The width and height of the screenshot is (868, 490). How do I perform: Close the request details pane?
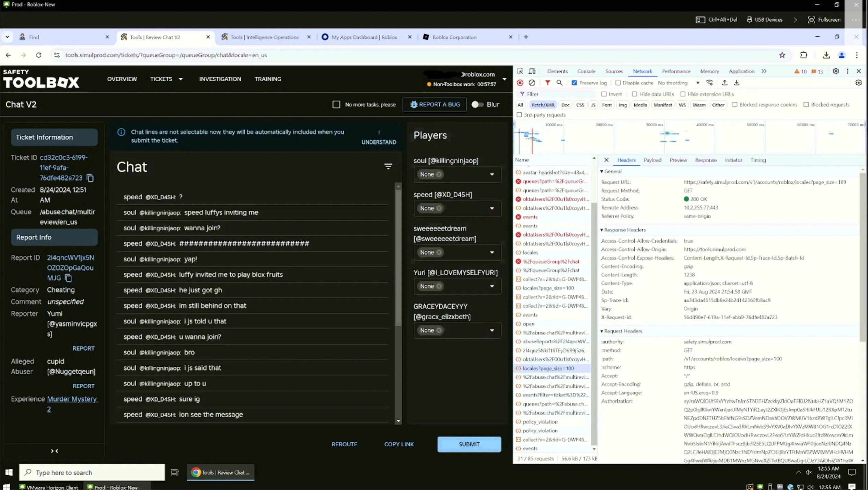[606, 160]
